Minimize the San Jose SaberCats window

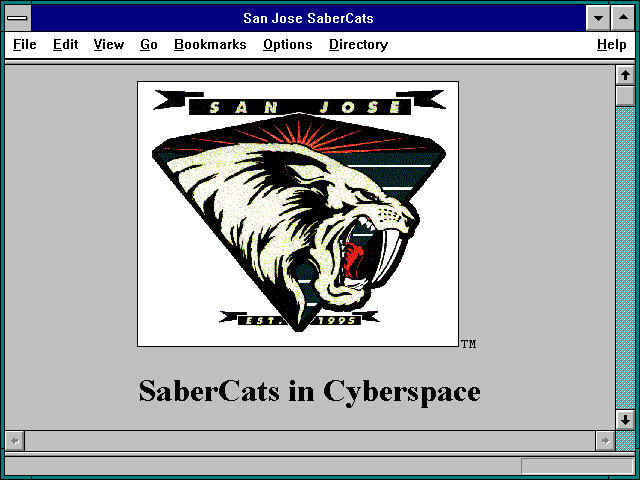(x=598, y=18)
